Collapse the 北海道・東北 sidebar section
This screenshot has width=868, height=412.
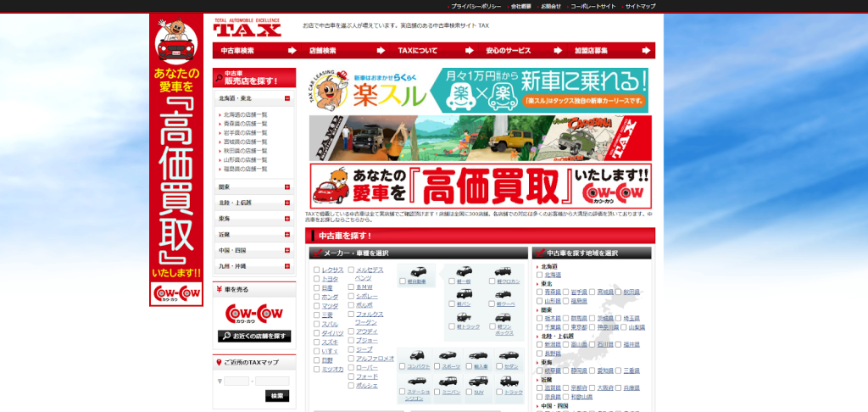pos(287,98)
